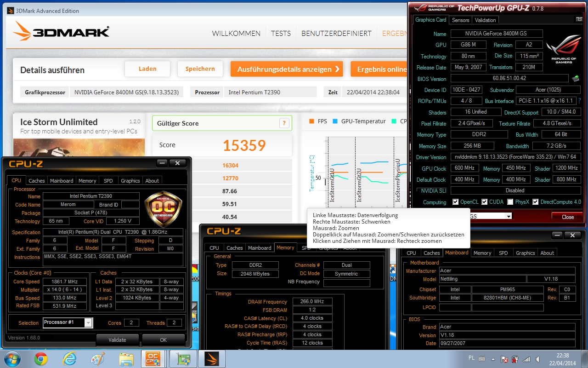Open the TESTS tab in 3DMark

click(x=281, y=34)
